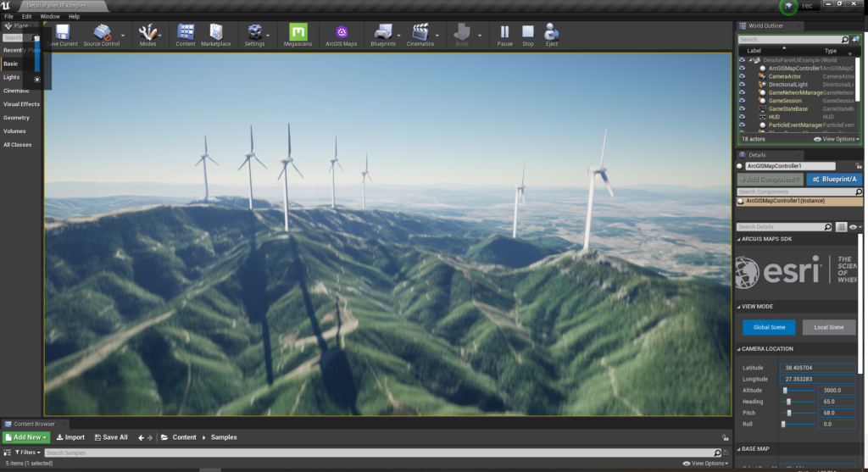Toggle visibility of GameNetworkManager
Viewport: 868px width, 472px height.
coord(742,92)
